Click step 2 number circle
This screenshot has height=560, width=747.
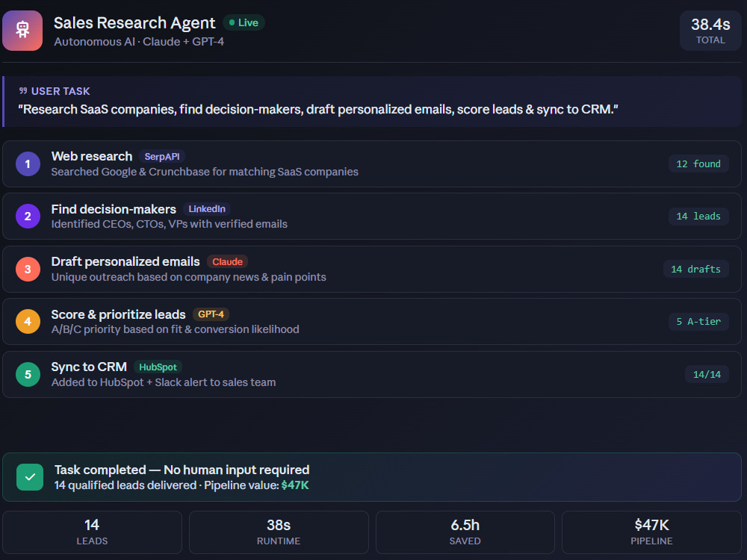[x=28, y=217]
